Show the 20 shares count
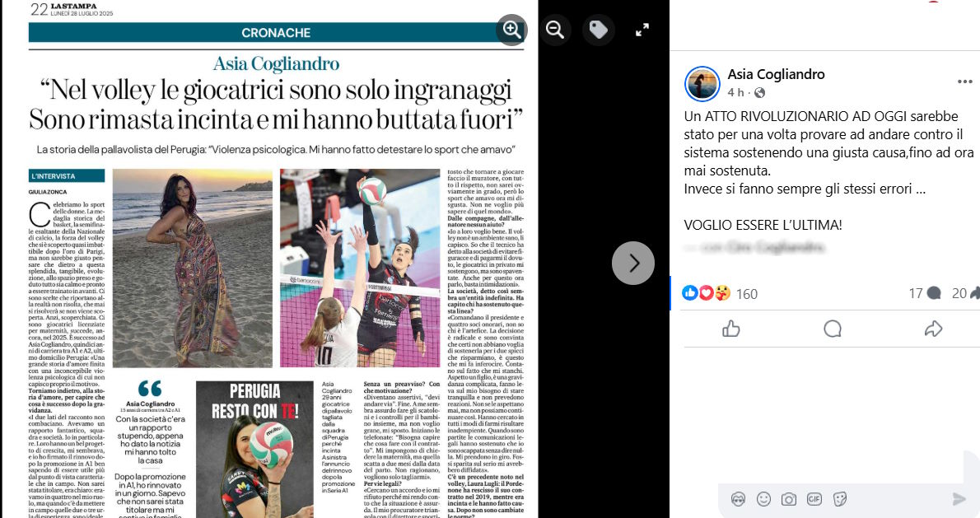The image size is (980, 518). click(966, 293)
